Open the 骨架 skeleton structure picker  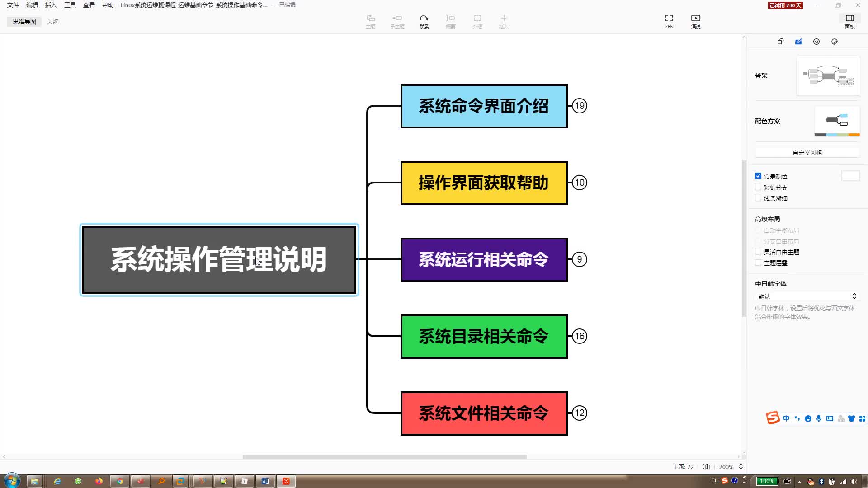point(828,75)
